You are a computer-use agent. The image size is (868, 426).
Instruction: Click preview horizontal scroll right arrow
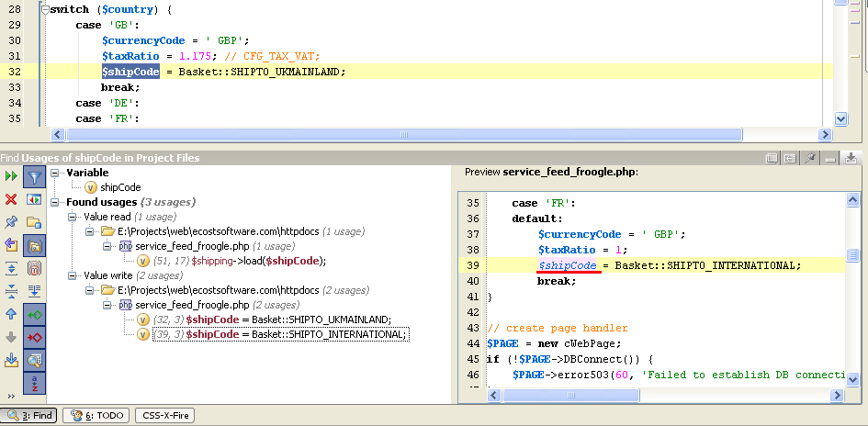pyautogui.click(x=837, y=395)
